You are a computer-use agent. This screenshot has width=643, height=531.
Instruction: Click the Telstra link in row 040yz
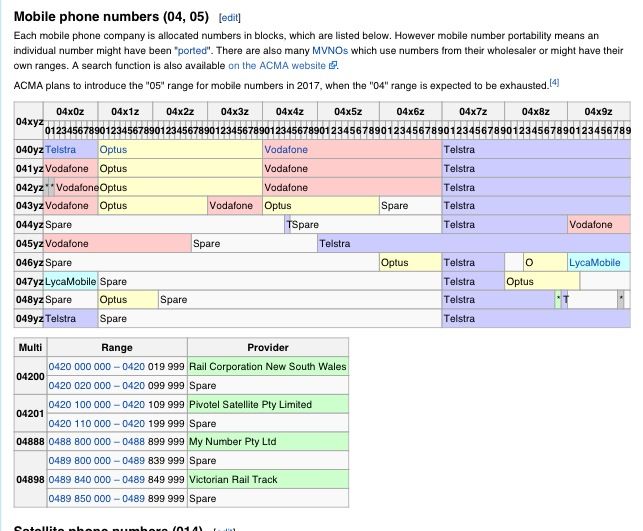tap(60, 150)
